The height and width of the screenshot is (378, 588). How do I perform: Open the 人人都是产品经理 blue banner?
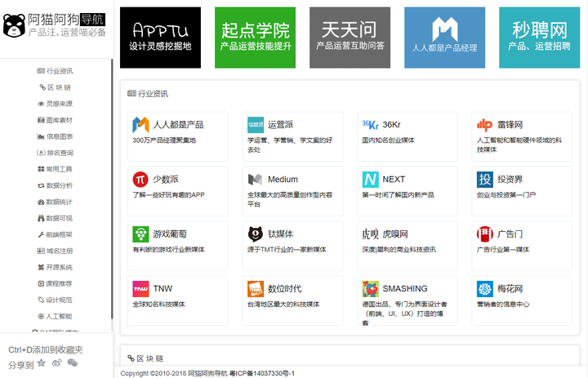pyautogui.click(x=445, y=38)
